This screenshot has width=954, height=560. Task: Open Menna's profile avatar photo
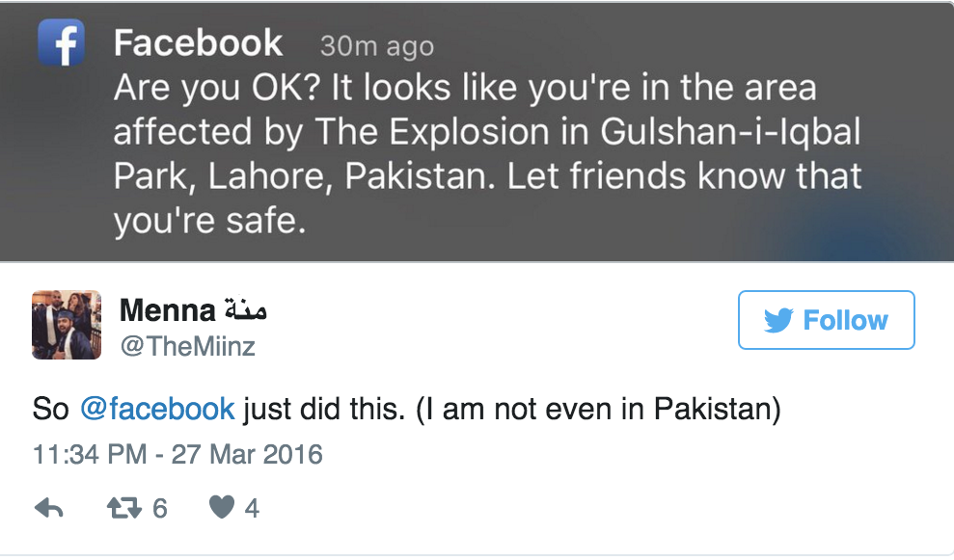click(67, 325)
